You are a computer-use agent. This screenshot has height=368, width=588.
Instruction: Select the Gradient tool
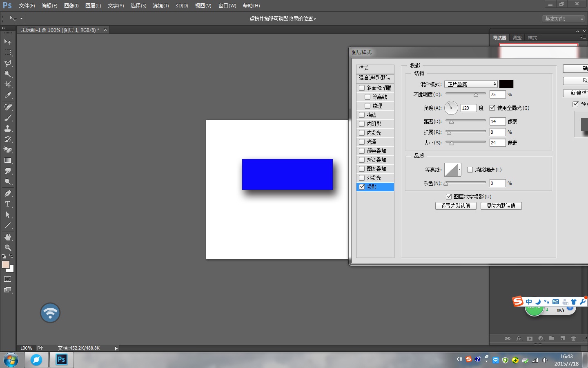point(8,160)
